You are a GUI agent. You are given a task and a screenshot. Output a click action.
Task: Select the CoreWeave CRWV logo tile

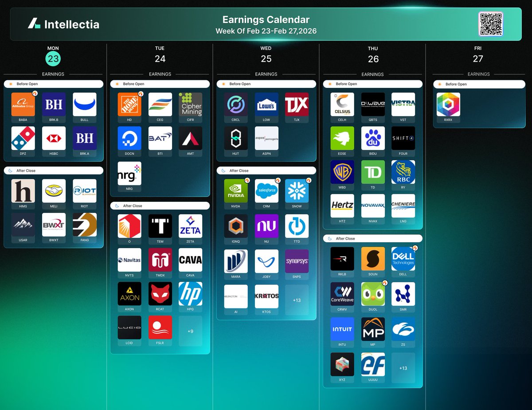(342, 294)
